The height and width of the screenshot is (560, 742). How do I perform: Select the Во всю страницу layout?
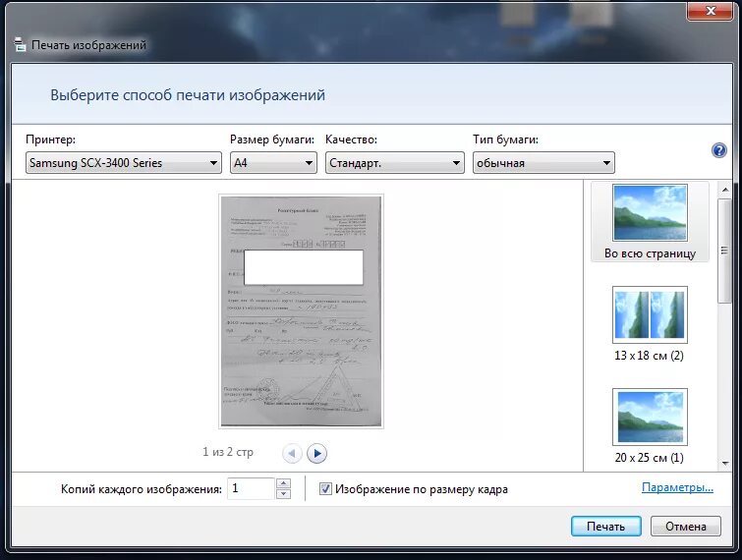650,222
